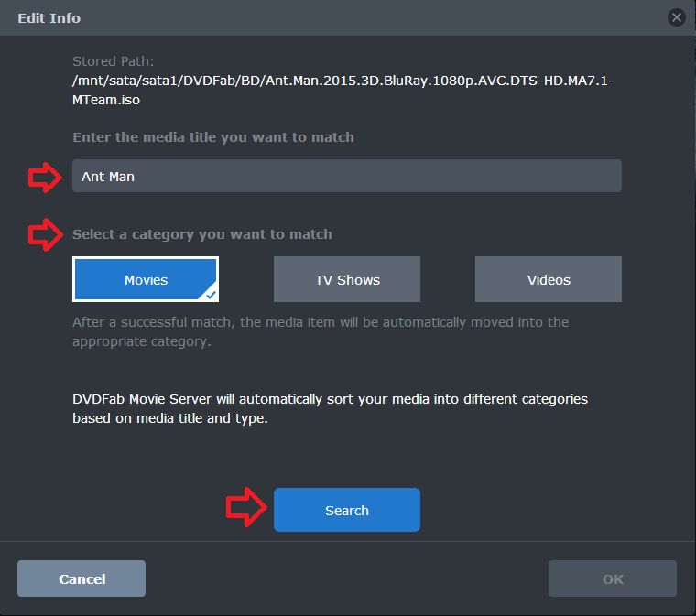The height and width of the screenshot is (616, 696).
Task: Click the 'Edit Info' dialog title
Action: click(49, 18)
